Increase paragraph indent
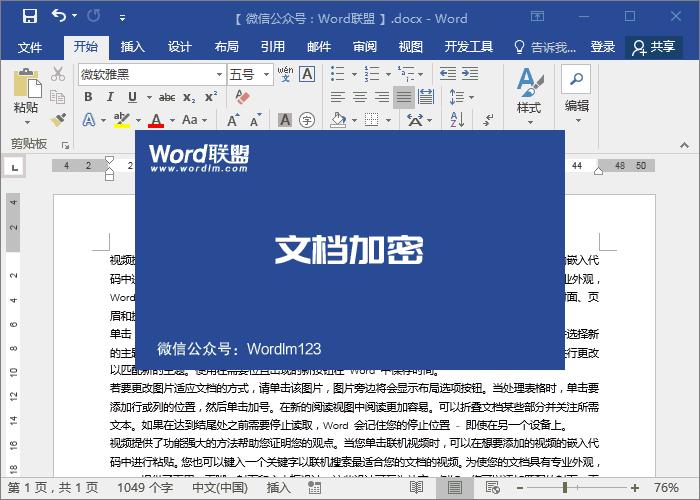 click(x=470, y=74)
